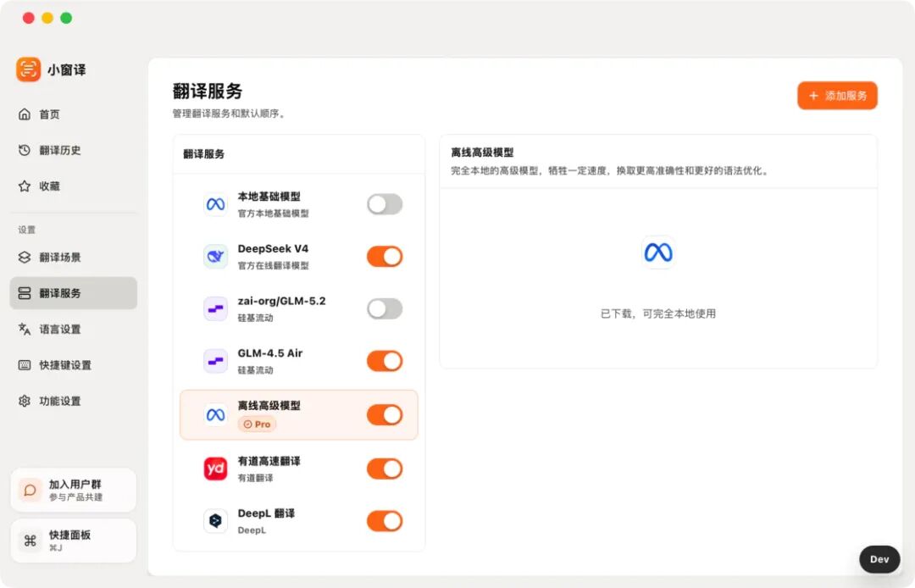
Task: Click the DeepSeek V4 whale icon
Action: click(x=215, y=256)
